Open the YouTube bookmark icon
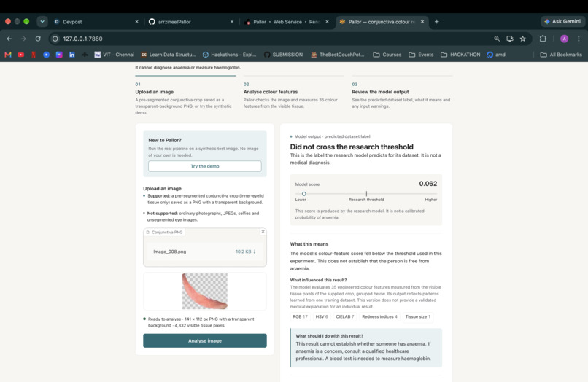The width and height of the screenshot is (588, 382). [21, 55]
